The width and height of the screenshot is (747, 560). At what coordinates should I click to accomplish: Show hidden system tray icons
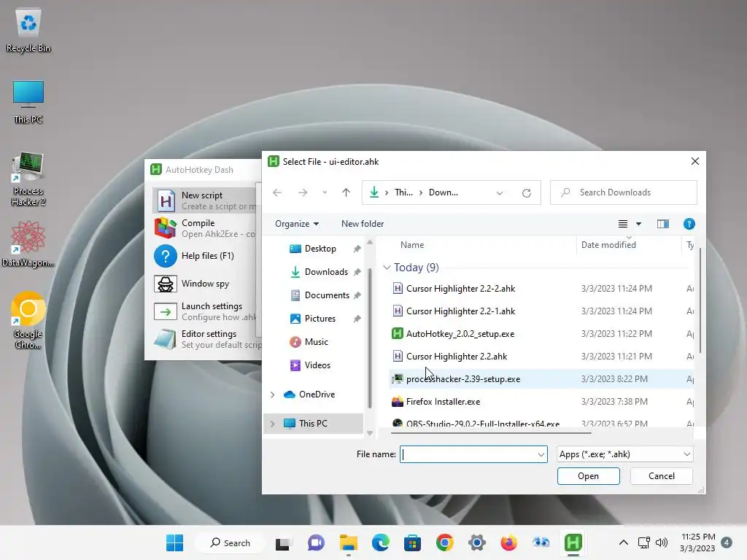tap(623, 542)
